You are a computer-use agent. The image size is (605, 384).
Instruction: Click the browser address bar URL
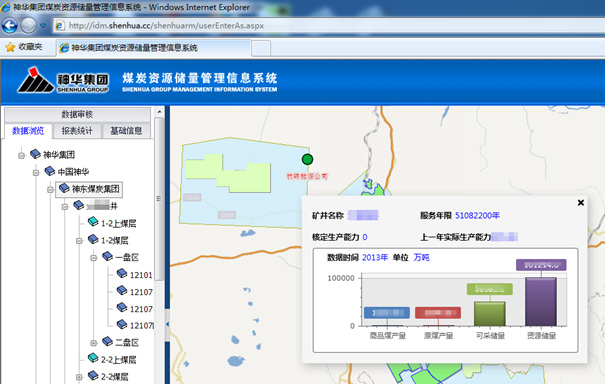click(x=166, y=26)
